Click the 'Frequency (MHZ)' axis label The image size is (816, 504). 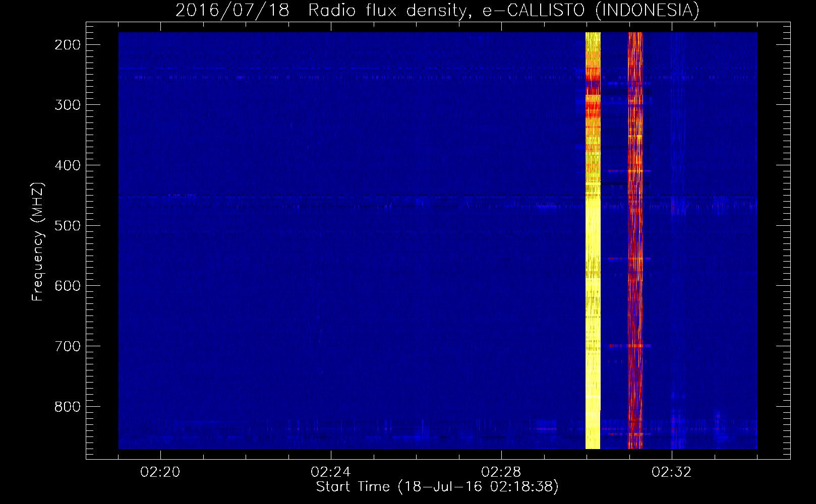(x=38, y=242)
